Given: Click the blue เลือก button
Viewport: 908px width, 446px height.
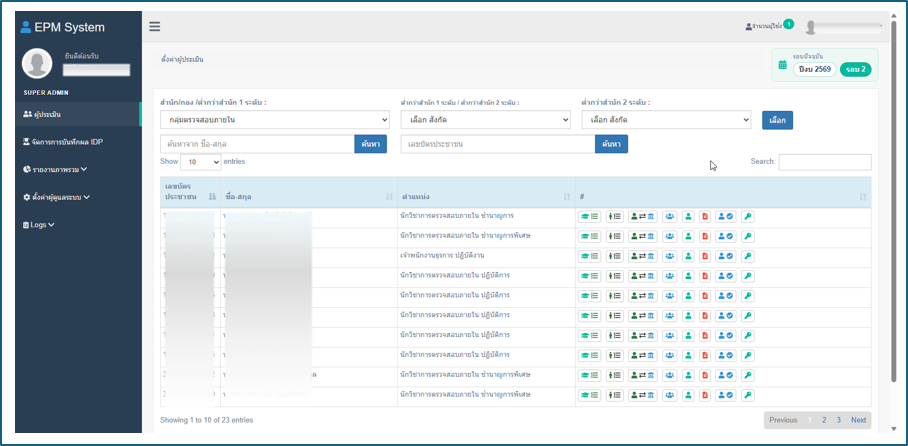Looking at the screenshot, I should point(777,120).
